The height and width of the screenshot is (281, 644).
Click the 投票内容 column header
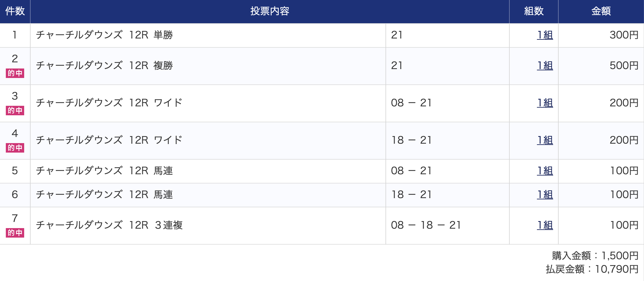click(x=270, y=11)
